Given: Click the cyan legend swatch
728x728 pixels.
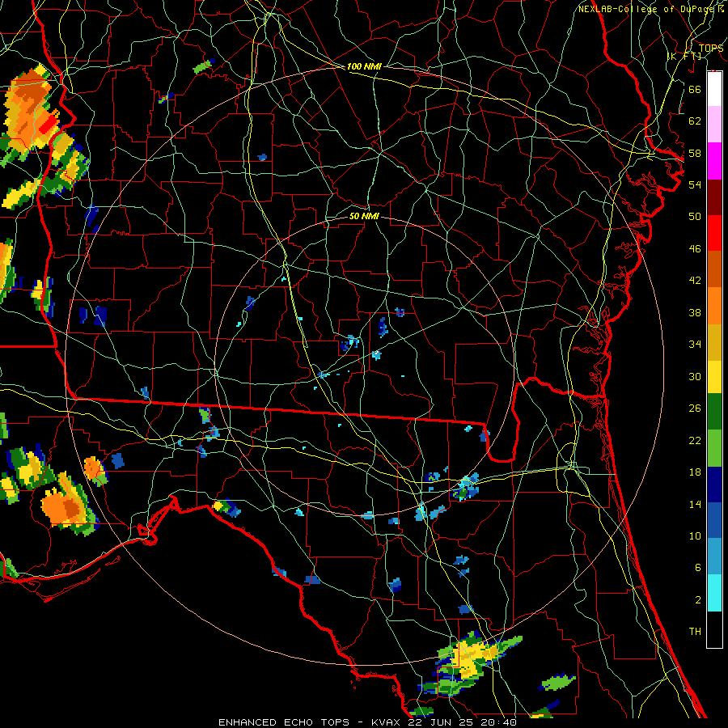Looking at the screenshot, I should click(714, 593).
